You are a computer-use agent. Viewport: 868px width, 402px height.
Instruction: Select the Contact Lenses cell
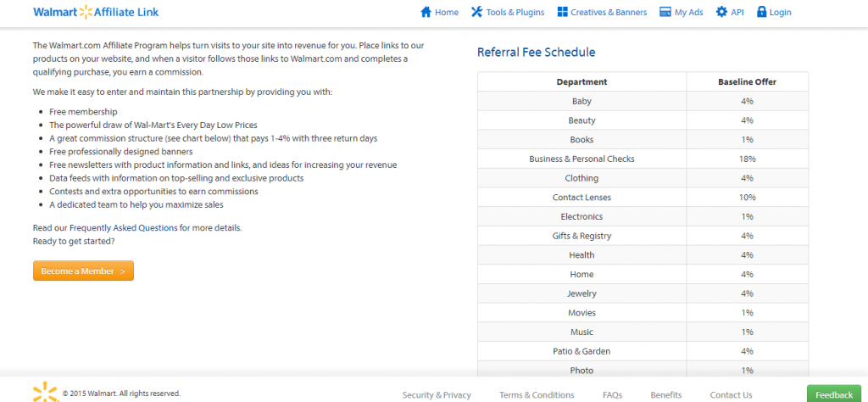click(581, 197)
